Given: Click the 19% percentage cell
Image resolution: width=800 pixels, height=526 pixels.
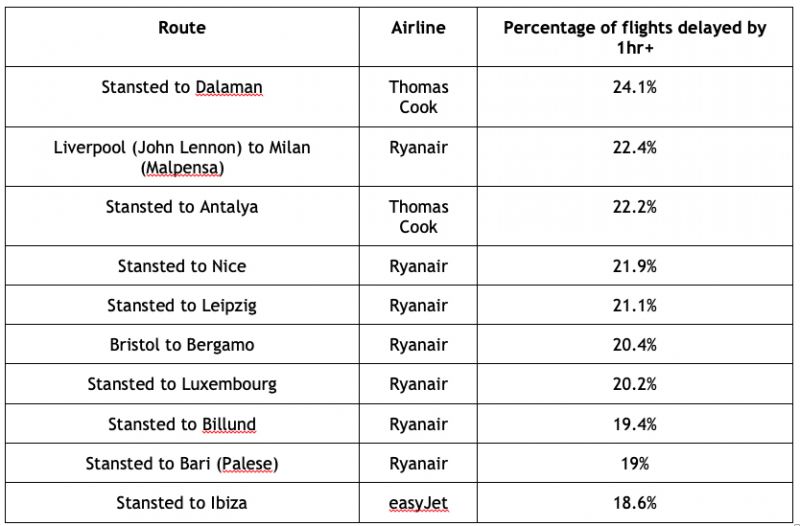Looking at the screenshot, I should pyautogui.click(x=635, y=463).
